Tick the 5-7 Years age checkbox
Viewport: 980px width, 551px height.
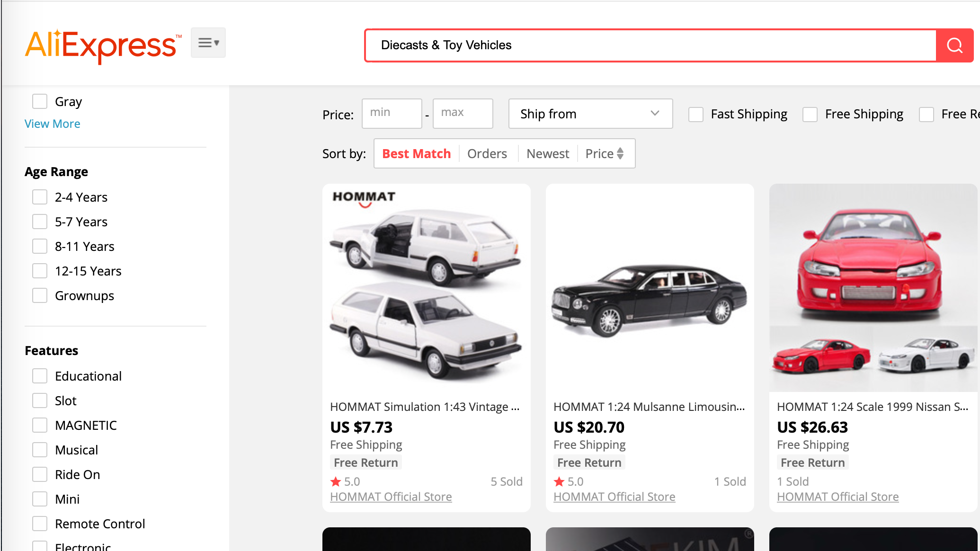(x=40, y=222)
